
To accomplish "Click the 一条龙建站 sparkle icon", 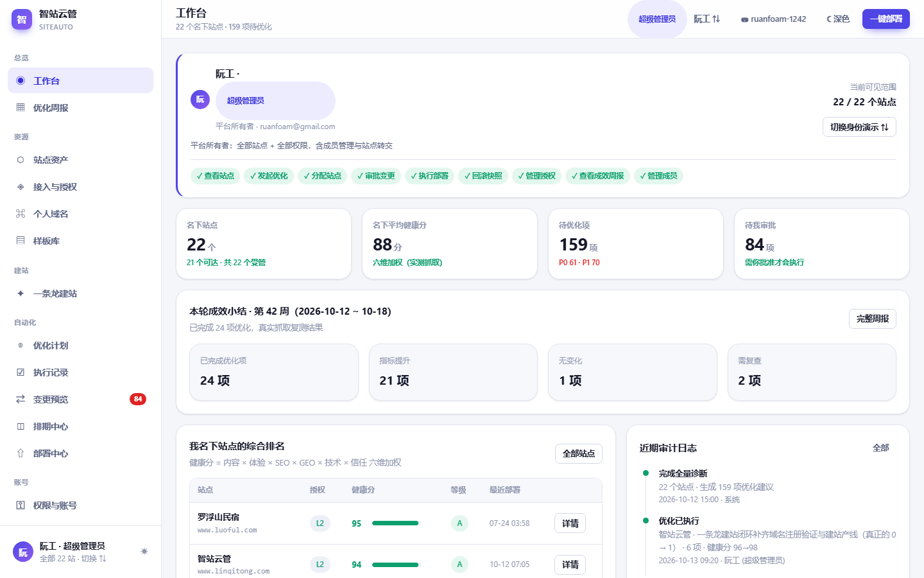I will [21, 293].
